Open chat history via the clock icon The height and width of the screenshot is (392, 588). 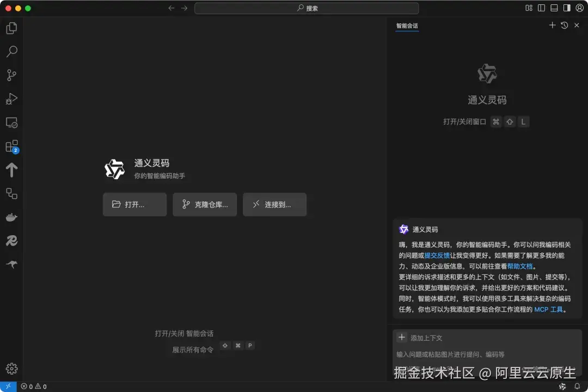point(565,25)
